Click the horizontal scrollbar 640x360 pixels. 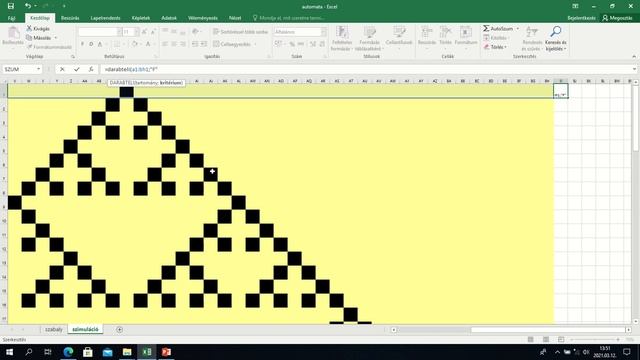(x=510, y=330)
